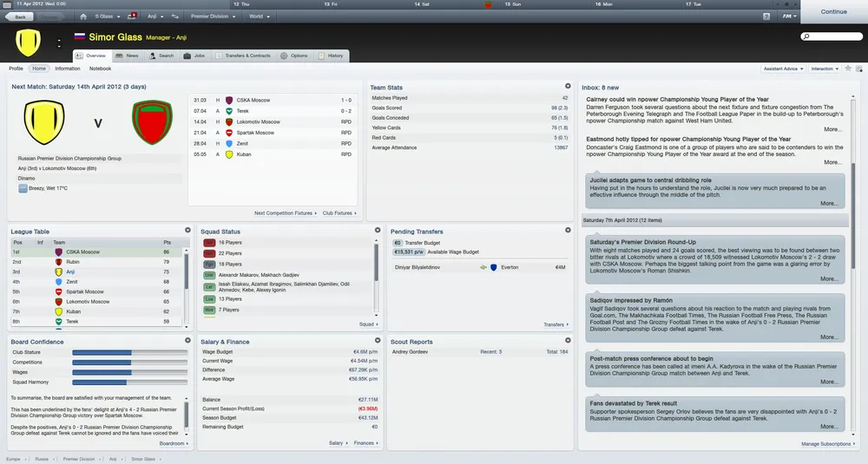Switch to the News tab
Viewport: 868px width, 464px height.
pos(127,56)
